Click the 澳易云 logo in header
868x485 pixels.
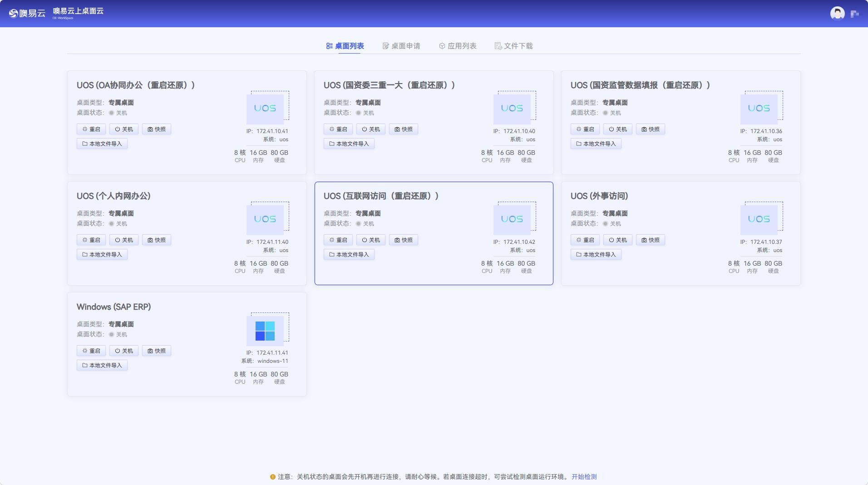click(x=27, y=14)
